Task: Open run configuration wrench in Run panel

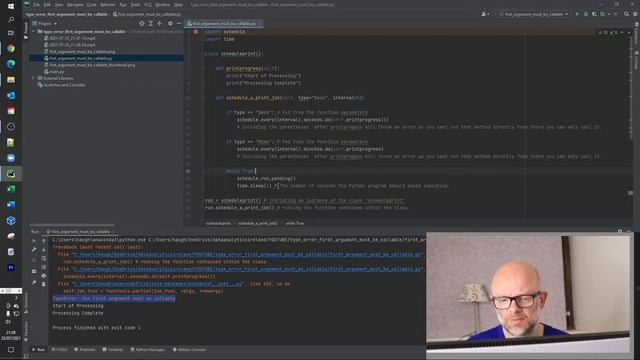Action: pos(34,249)
